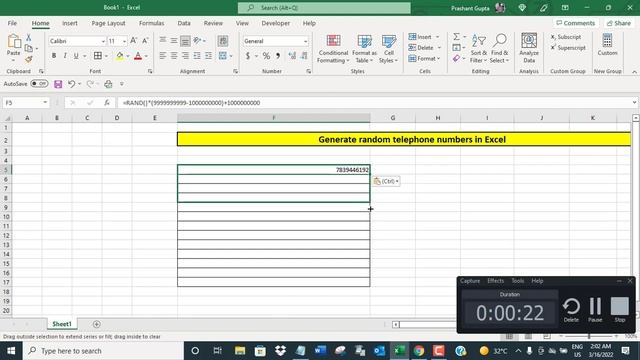Open the font size dropdown

pyautogui.click(x=124, y=41)
